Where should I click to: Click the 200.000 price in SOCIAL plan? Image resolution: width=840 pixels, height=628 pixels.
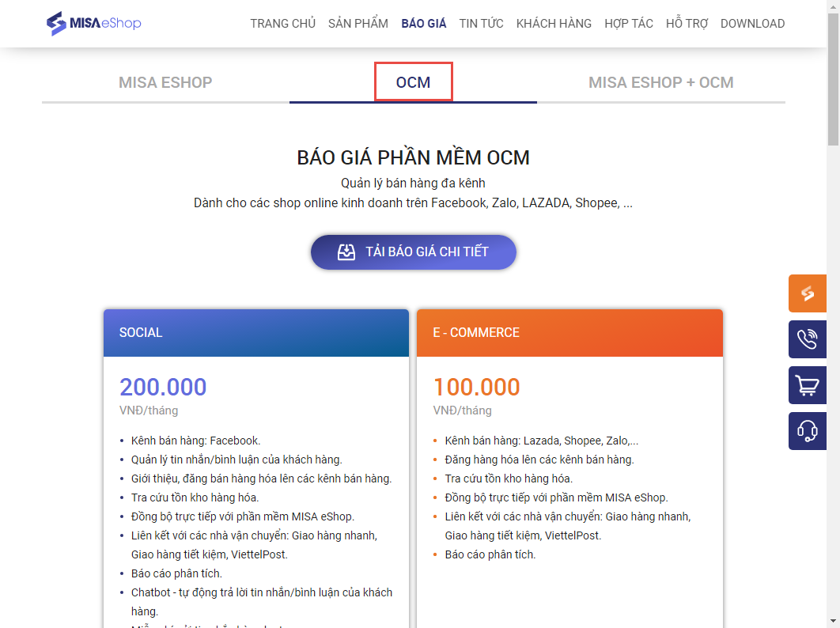pos(163,388)
